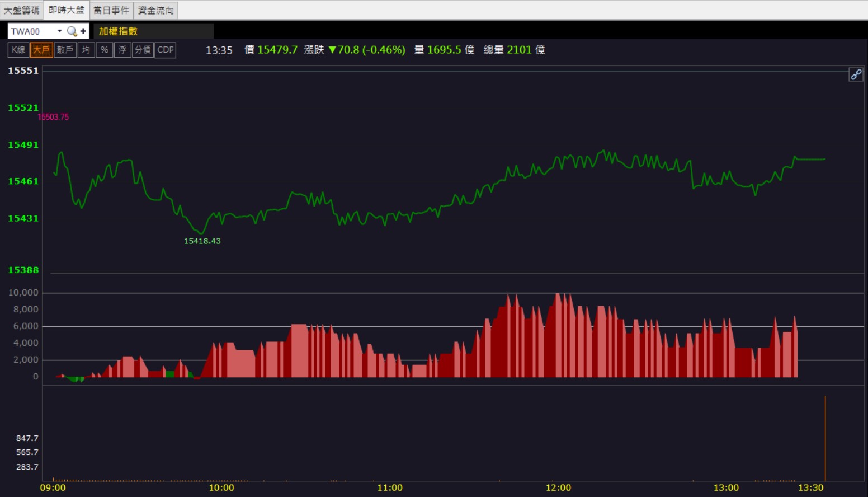
Task: Click the 15418.43 low price label
Action: (202, 241)
